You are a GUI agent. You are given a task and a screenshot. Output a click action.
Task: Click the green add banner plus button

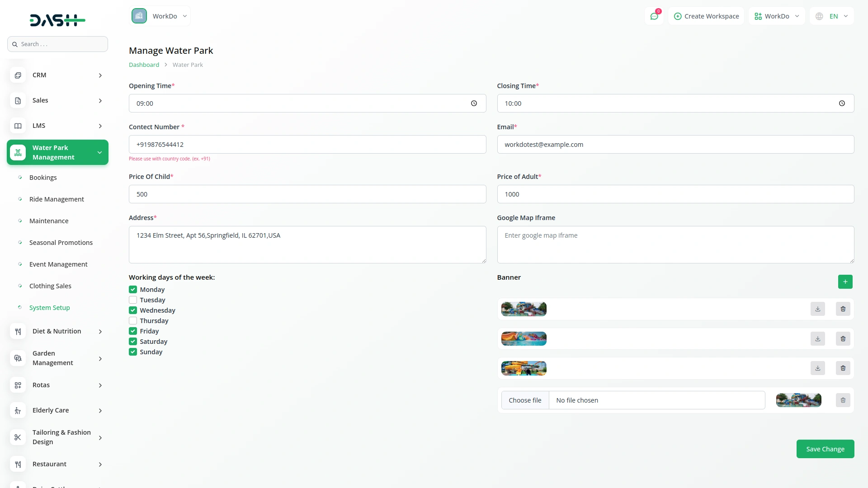tap(845, 282)
